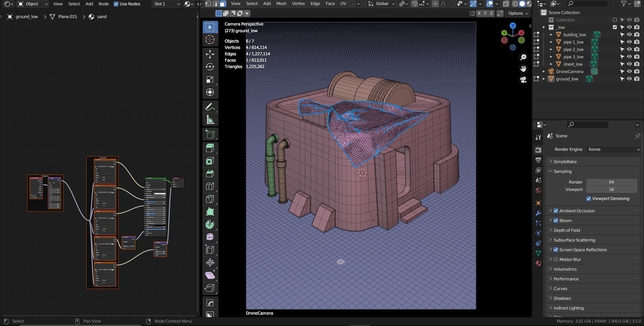Screen dimensions: 644x326
Task: Hide buiding_low in viewport via eye icon
Action: pyautogui.click(x=629, y=35)
